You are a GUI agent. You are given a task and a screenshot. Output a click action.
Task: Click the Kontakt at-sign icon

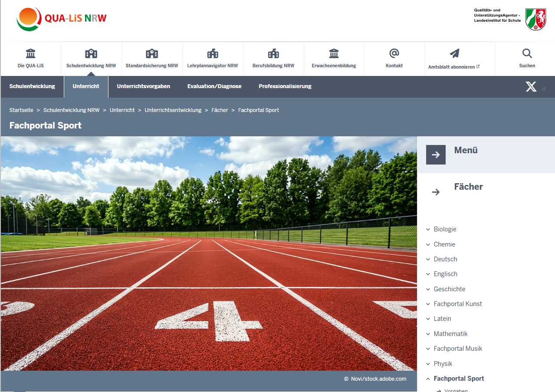point(394,53)
